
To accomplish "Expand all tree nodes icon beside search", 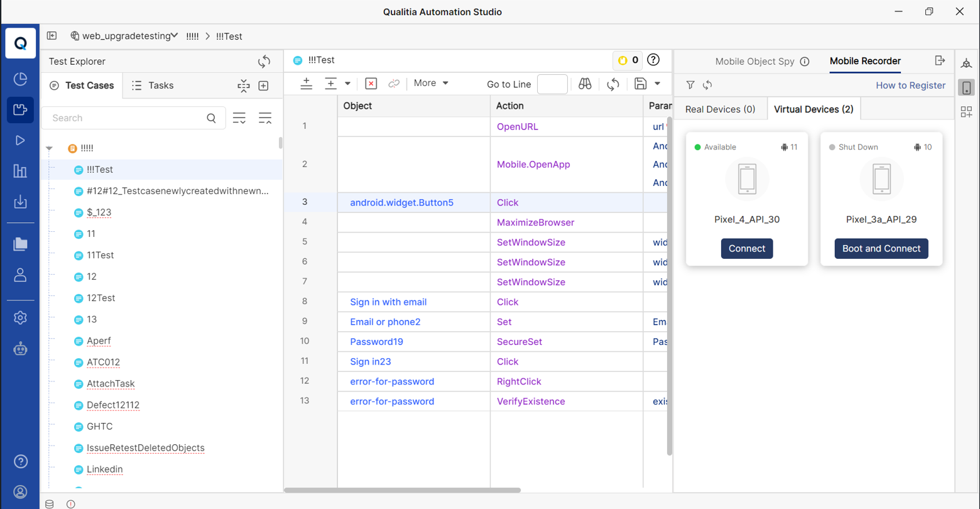I will click(x=239, y=118).
